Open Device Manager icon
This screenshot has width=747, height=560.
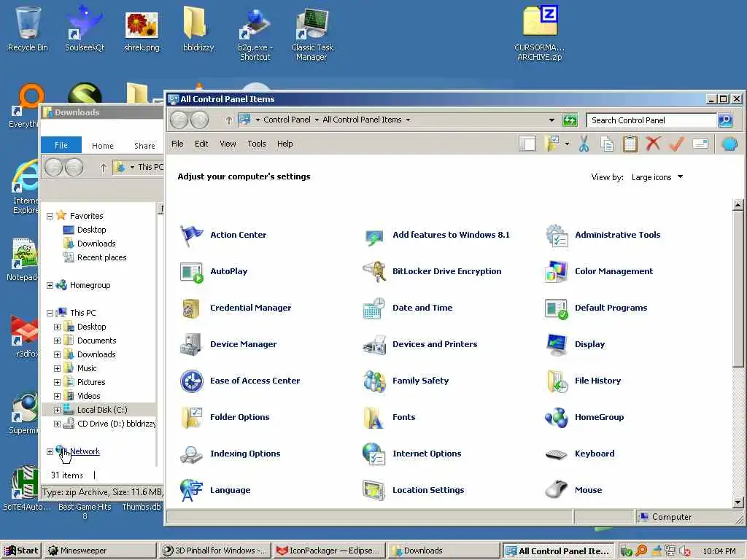192,345
